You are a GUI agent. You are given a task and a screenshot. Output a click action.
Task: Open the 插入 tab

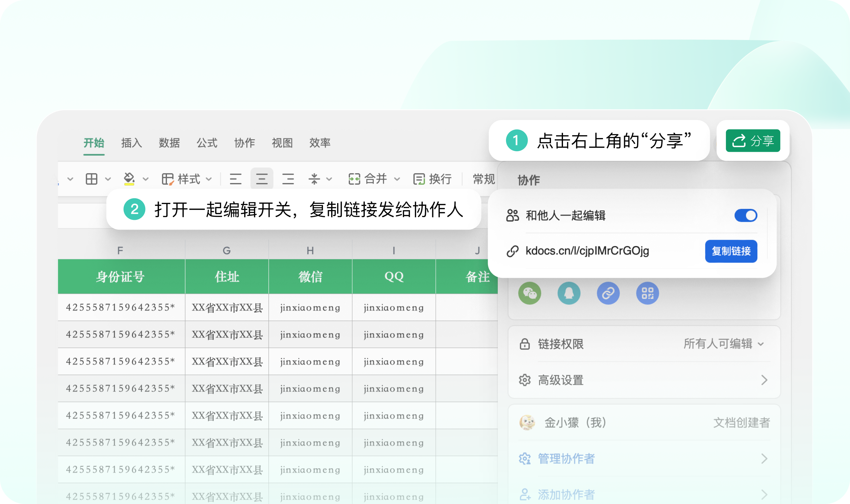click(131, 143)
